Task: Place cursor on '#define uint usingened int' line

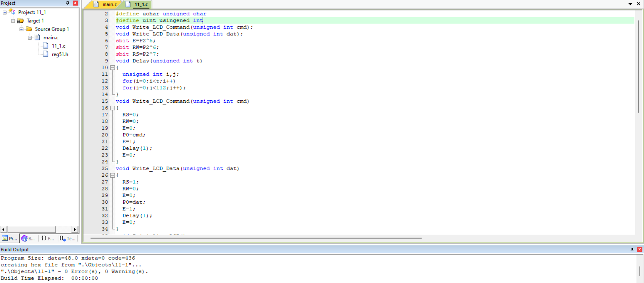Action: pos(159,21)
